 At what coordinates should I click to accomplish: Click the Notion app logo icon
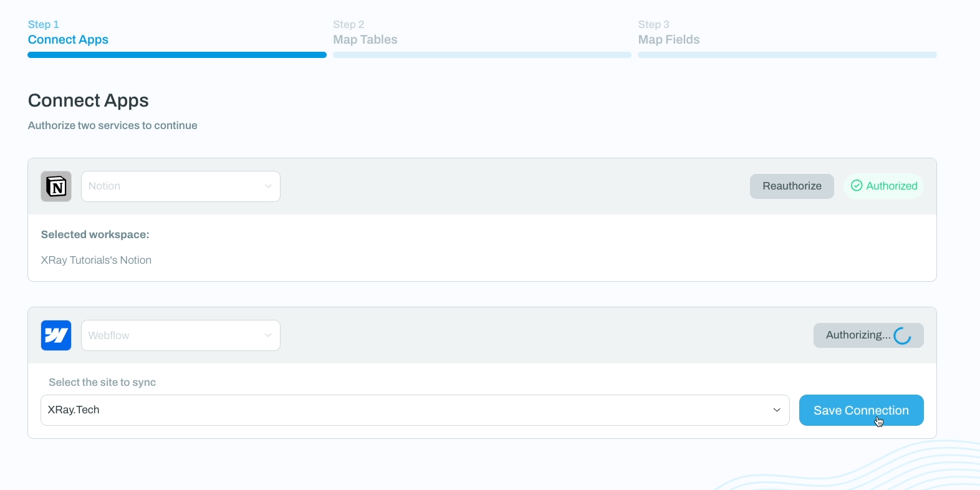56,186
